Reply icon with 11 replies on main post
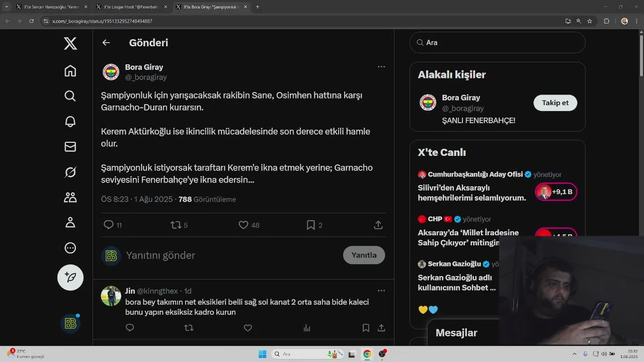Viewport: 644px width, 362px height. 108,225
